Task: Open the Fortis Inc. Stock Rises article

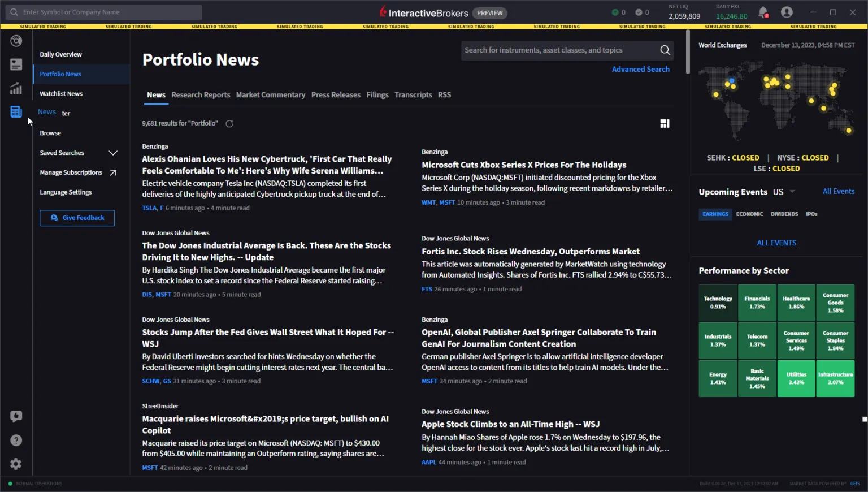Action: point(531,251)
